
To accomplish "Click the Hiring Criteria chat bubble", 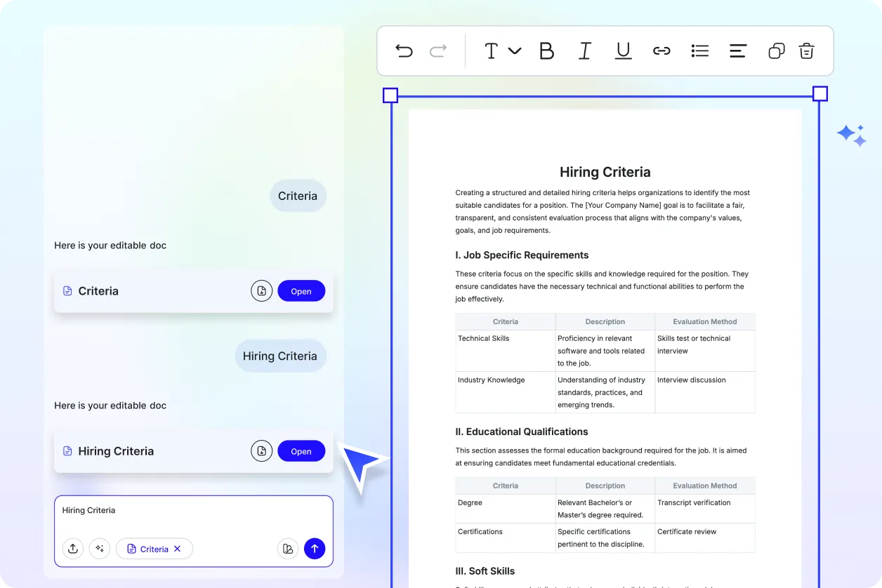I will (x=280, y=356).
